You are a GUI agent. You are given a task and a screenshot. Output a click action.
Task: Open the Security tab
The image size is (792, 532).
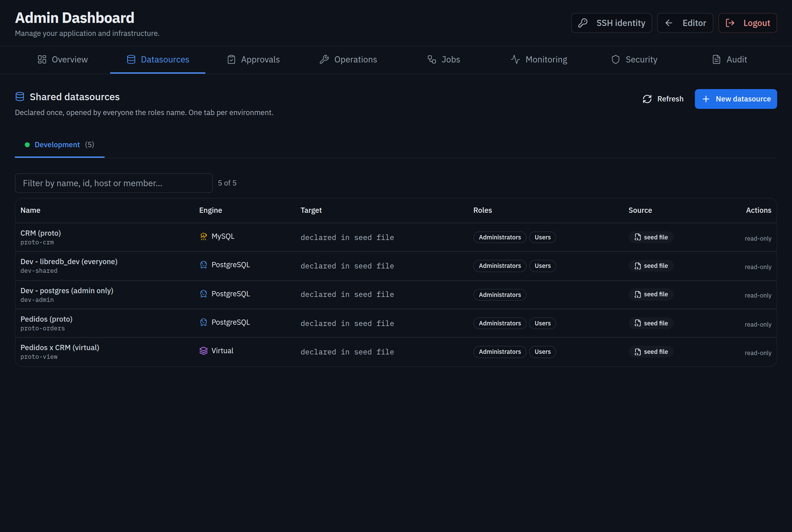[x=635, y=60]
